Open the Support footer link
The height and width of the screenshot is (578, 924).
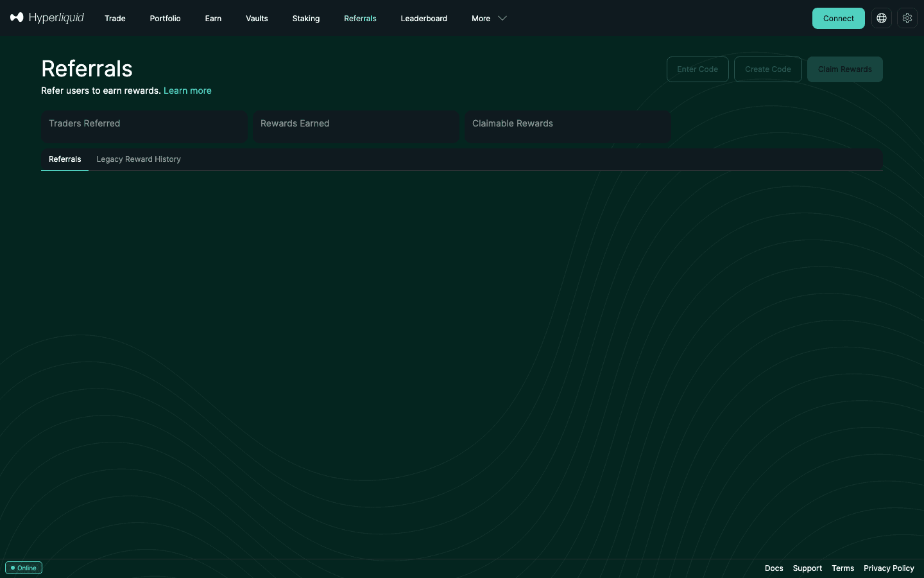807,568
